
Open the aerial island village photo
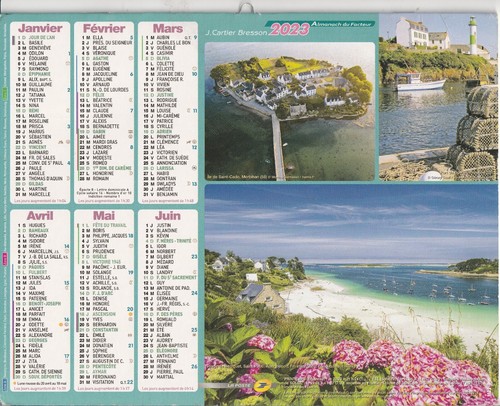pos(290,111)
